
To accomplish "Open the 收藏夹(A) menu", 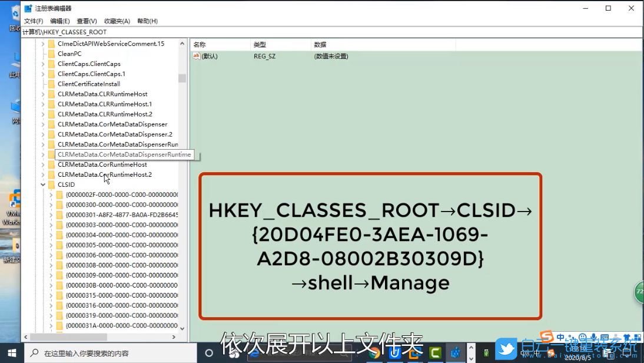I will click(x=117, y=21).
